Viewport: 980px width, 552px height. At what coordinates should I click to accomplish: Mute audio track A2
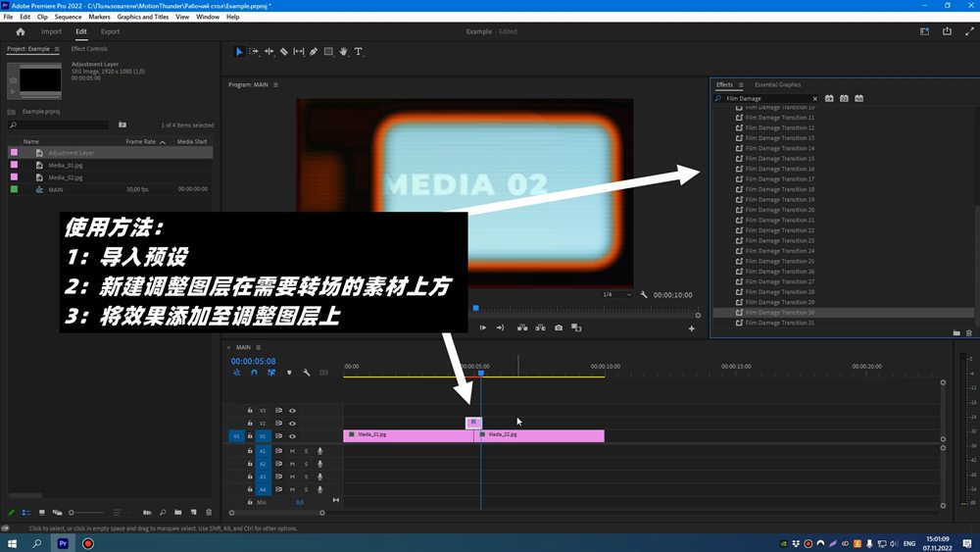[x=292, y=464]
